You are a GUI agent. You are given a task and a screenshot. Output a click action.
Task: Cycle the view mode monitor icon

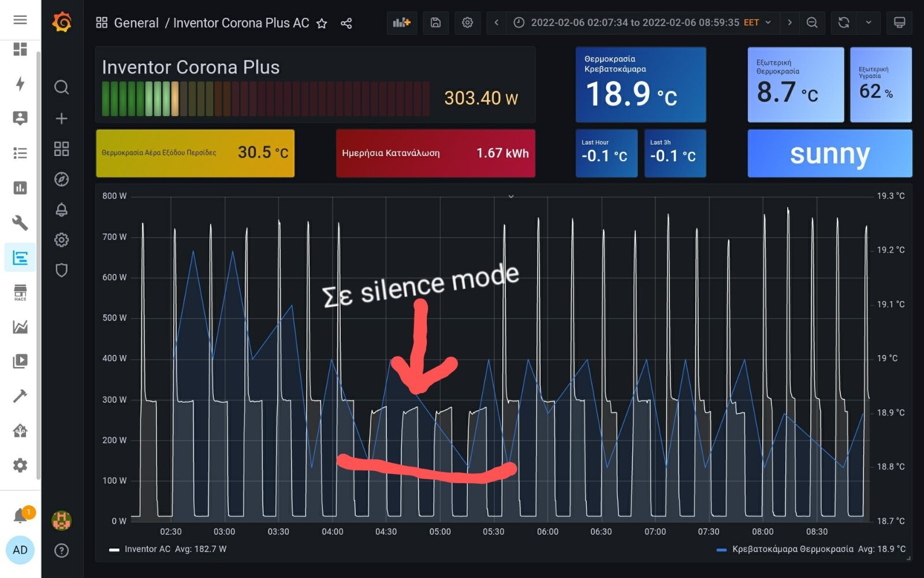click(x=899, y=23)
